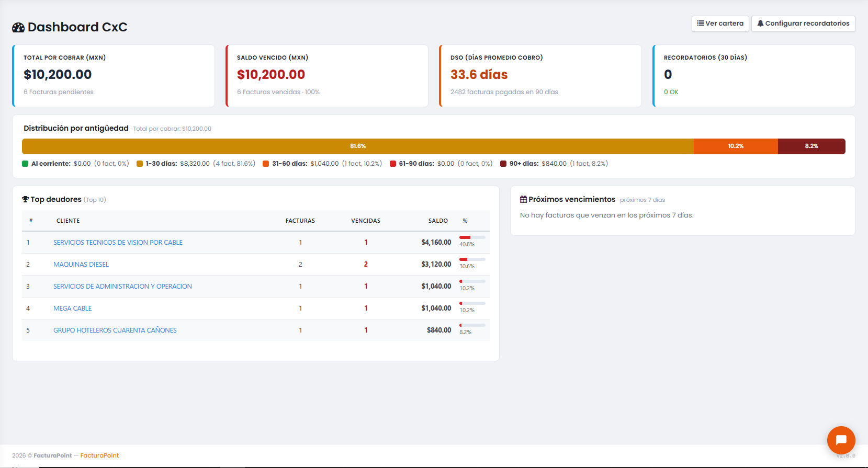The height and width of the screenshot is (468, 868).
Task: Click the 30.6% progress bar
Action: click(472, 259)
